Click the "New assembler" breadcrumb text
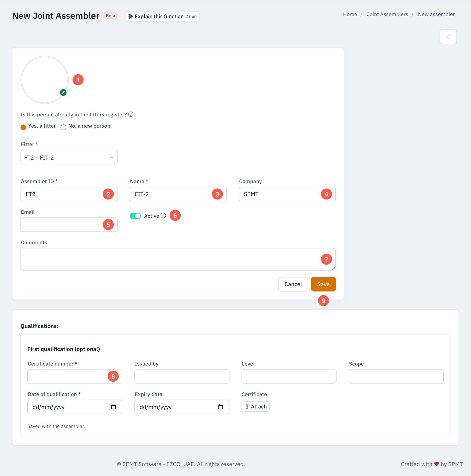 pyautogui.click(x=436, y=14)
